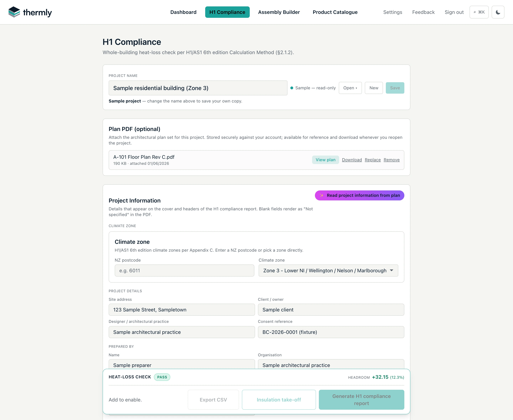Screen dimensions: 513x420
Task: Click the Organisation field
Action: tap(331, 364)
